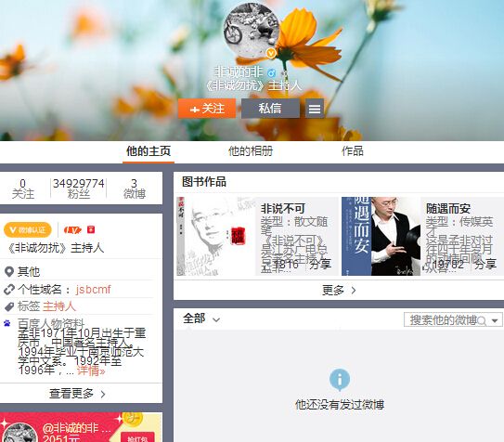Switch to the 他的相册 tab
Viewport: 504px width, 442px height.
[251, 150]
